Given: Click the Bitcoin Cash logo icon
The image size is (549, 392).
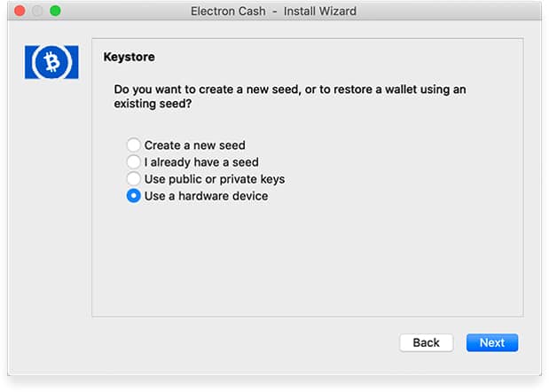Looking at the screenshot, I should pos(51,62).
